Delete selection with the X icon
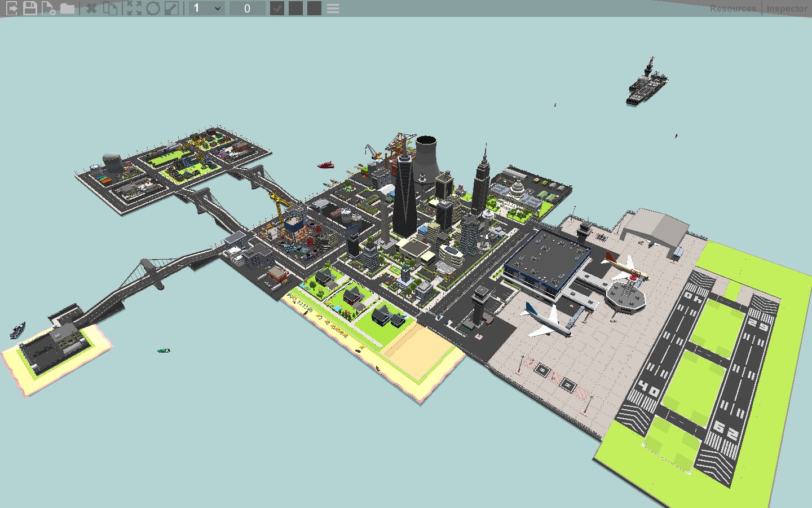The width and height of the screenshot is (812, 508). click(91, 8)
